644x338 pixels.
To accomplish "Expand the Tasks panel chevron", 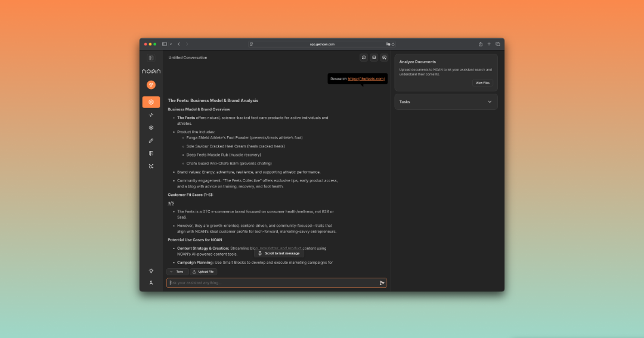I will click(x=490, y=102).
